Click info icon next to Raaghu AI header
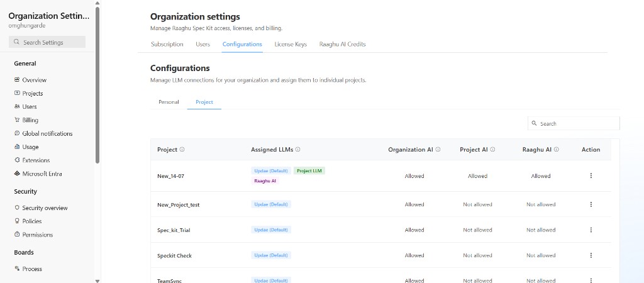Image resolution: width=644 pixels, height=283 pixels. 556,150
